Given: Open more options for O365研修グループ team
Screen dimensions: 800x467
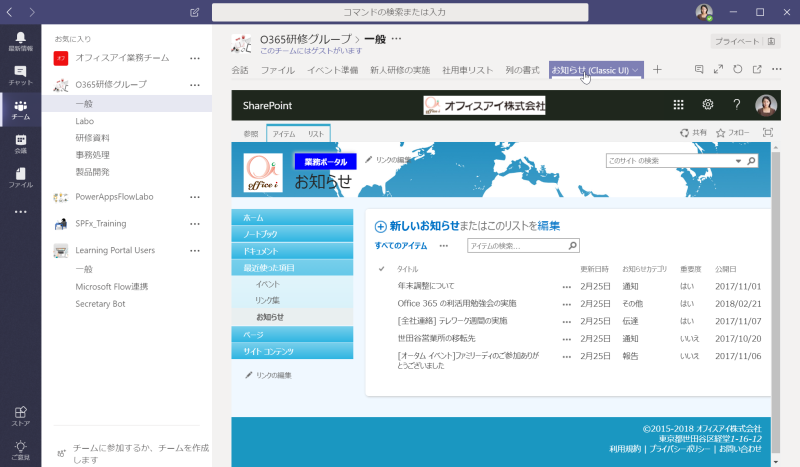Looking at the screenshot, I should (x=195, y=85).
